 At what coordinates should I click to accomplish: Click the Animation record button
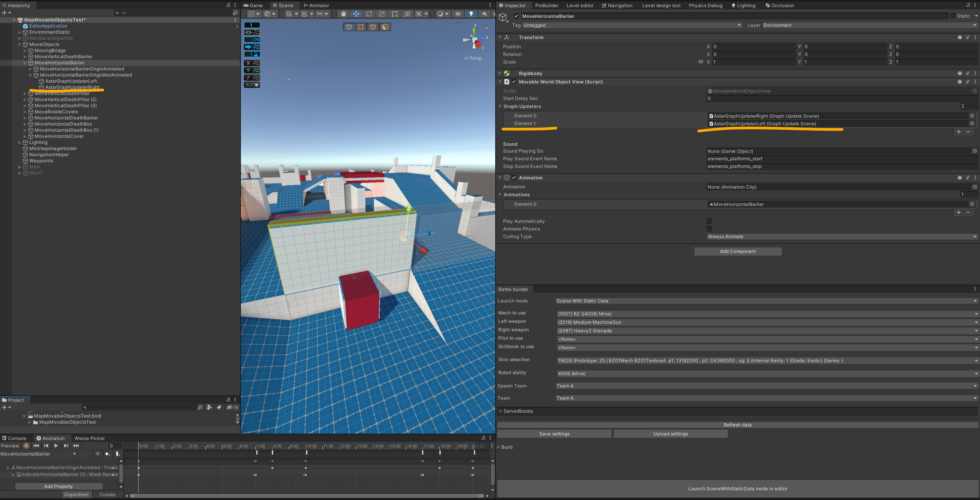pyautogui.click(x=26, y=446)
